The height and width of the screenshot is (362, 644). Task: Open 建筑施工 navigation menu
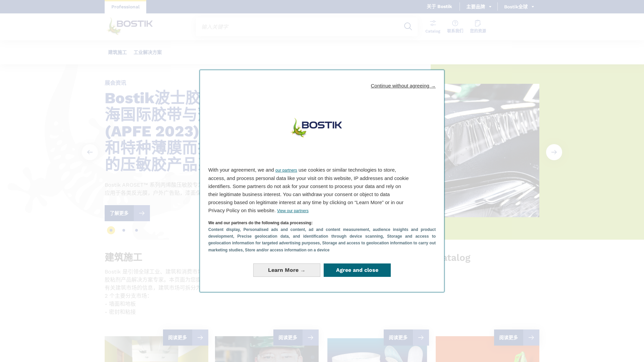(117, 52)
